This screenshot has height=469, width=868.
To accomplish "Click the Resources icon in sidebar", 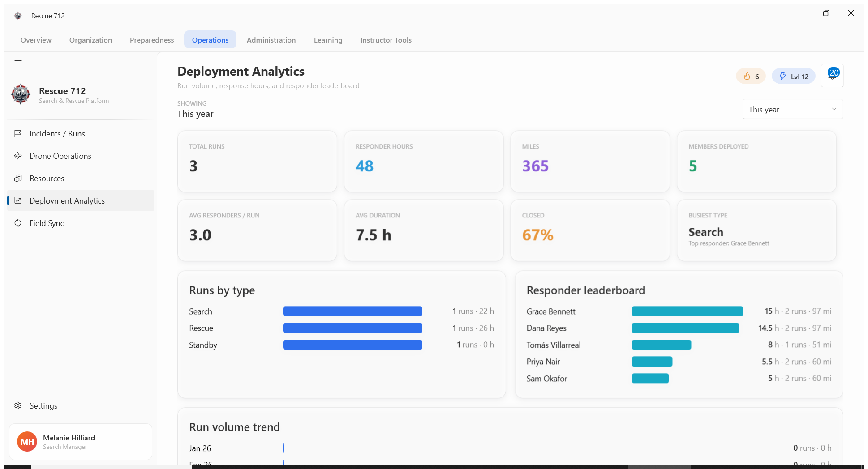I will (18, 178).
